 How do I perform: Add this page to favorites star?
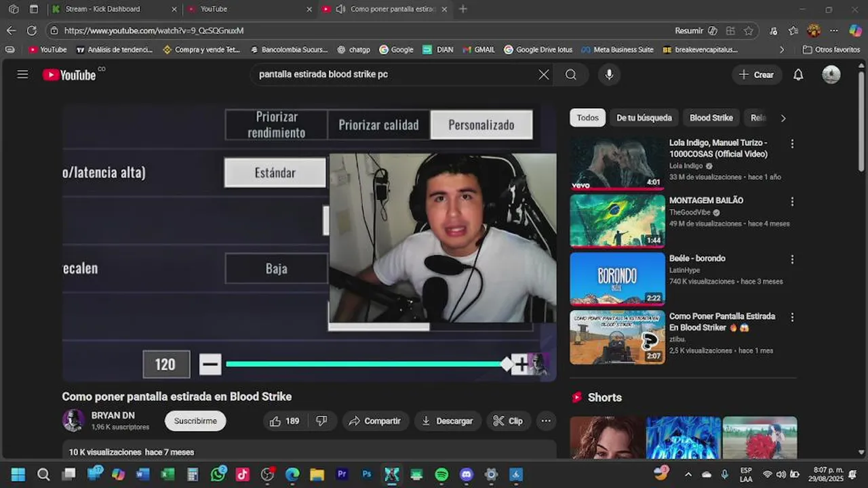[749, 30]
